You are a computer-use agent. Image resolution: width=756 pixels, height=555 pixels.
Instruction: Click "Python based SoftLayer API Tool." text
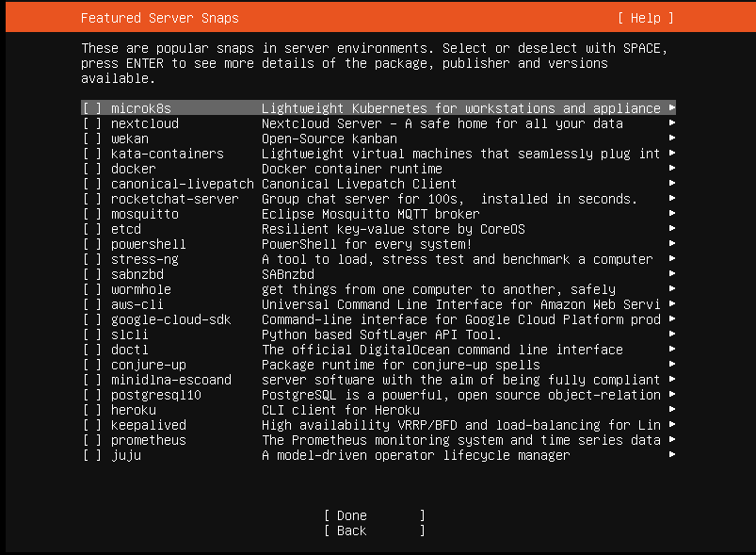(382, 335)
